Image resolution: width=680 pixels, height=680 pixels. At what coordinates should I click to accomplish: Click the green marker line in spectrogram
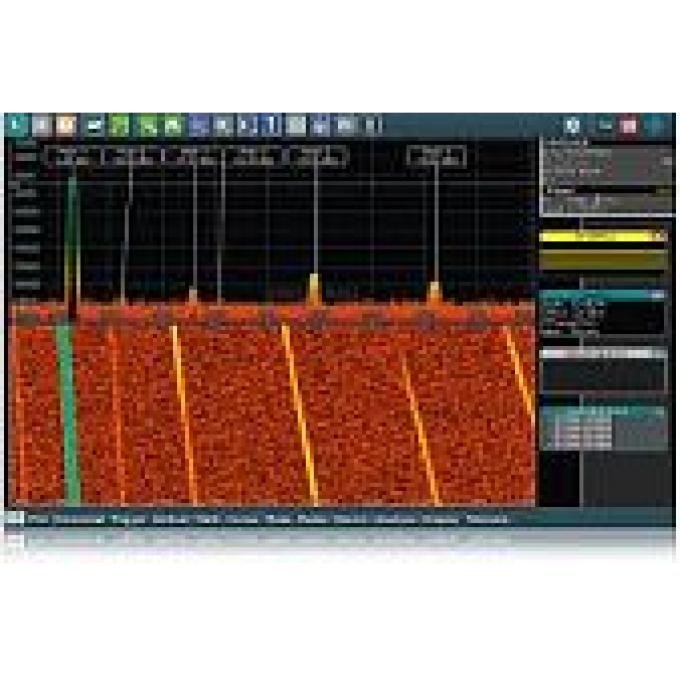[69, 412]
